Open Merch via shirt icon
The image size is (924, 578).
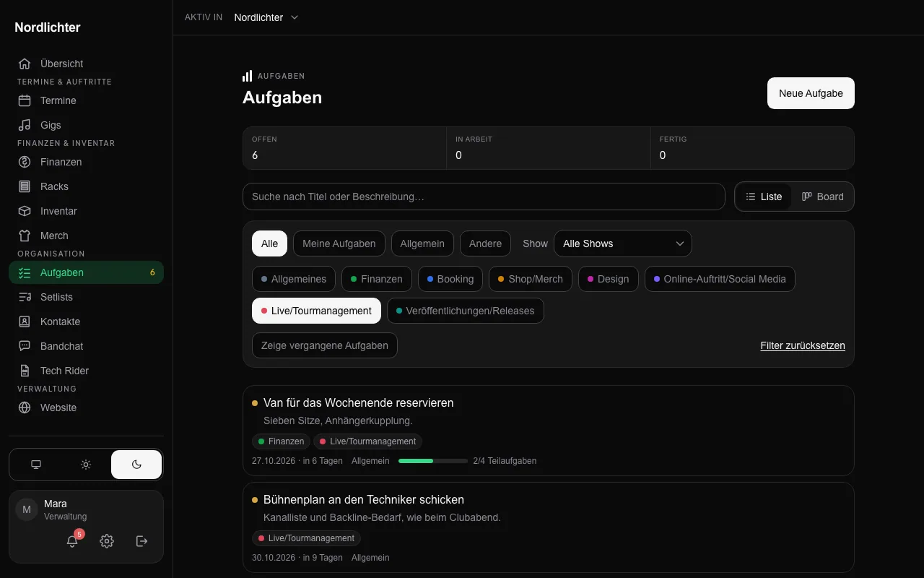[25, 236]
